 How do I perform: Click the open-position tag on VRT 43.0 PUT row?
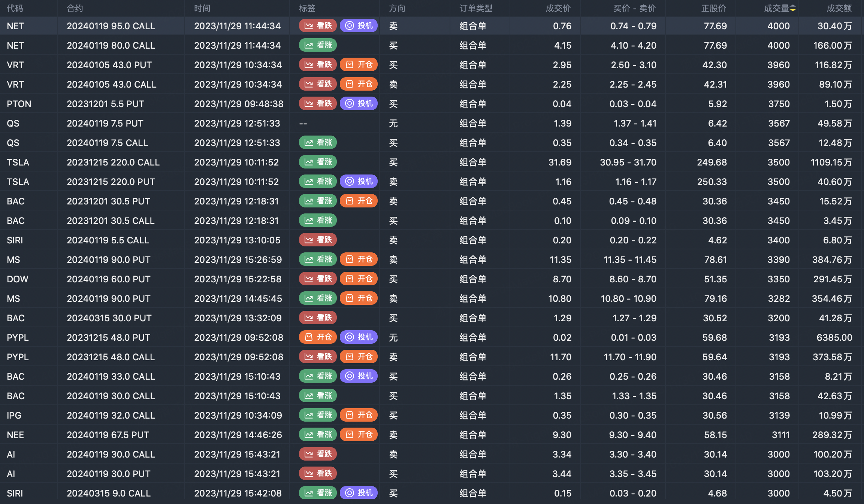(x=359, y=65)
